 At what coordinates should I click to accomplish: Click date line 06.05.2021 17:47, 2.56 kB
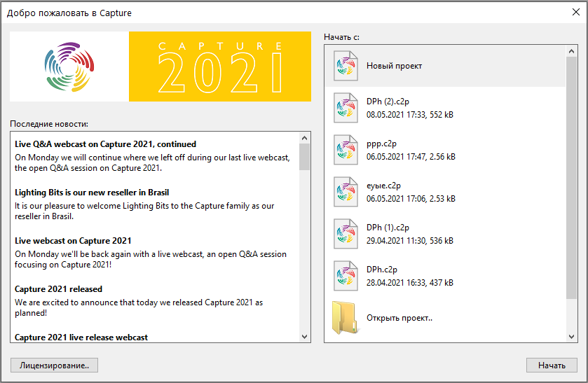tap(411, 157)
